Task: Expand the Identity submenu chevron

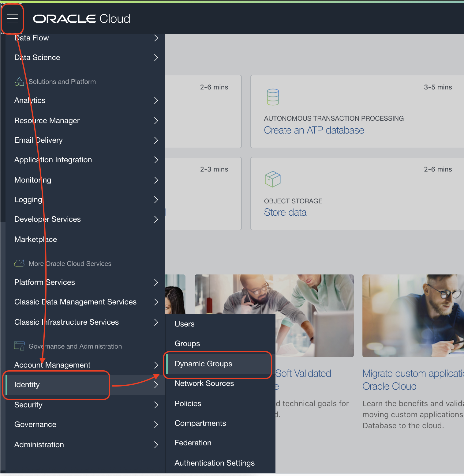Action: (x=156, y=385)
